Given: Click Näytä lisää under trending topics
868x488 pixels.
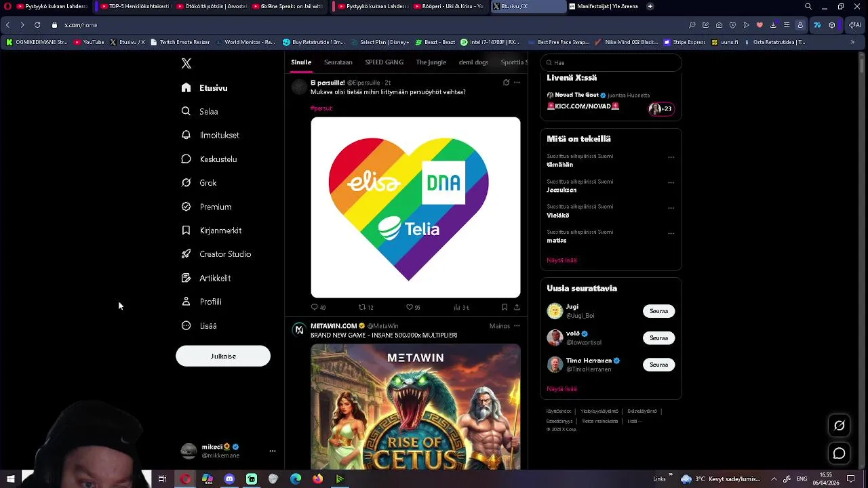Looking at the screenshot, I should click(561, 260).
